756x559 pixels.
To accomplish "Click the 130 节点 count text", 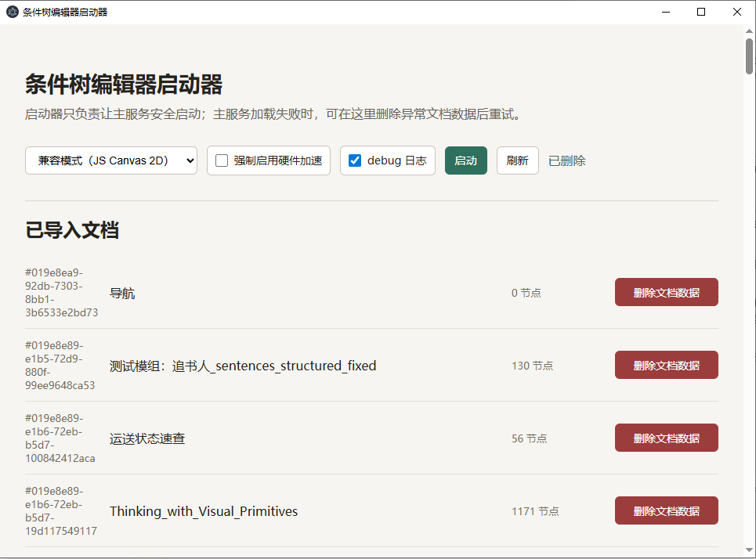I will click(532, 366).
